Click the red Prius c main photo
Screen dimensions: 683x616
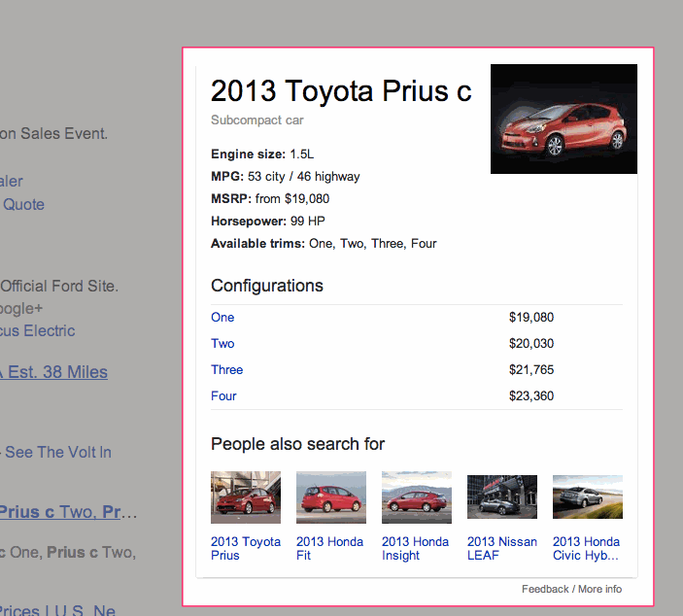tap(563, 119)
